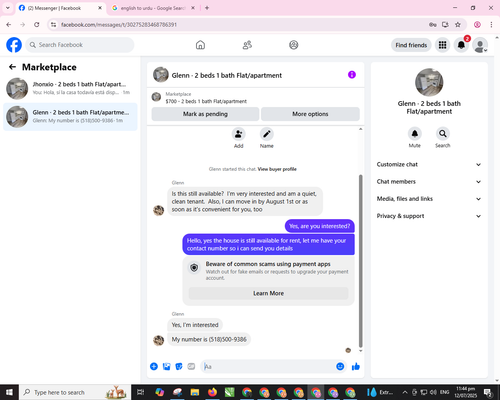Click Mark as pending button

click(x=205, y=114)
